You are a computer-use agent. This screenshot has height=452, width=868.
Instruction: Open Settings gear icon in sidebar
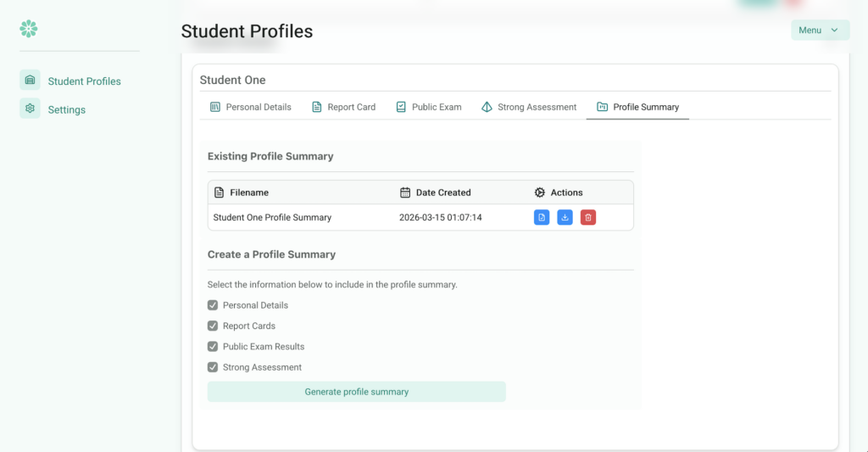pyautogui.click(x=30, y=109)
